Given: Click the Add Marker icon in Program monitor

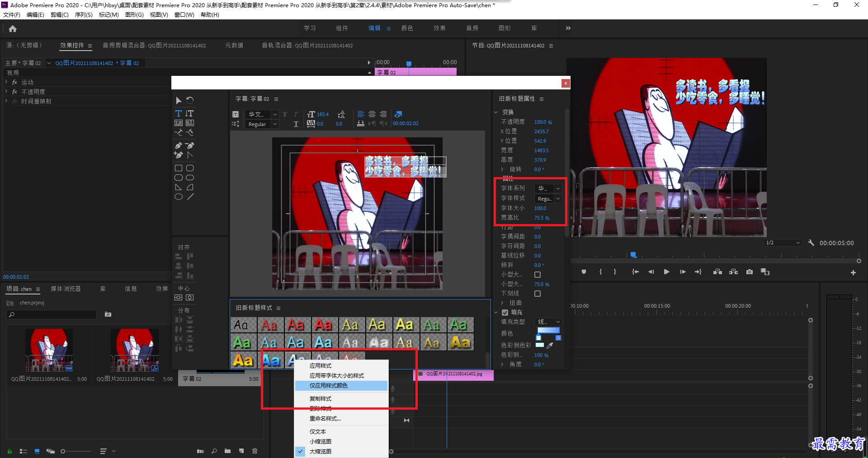Looking at the screenshot, I should tap(584, 272).
